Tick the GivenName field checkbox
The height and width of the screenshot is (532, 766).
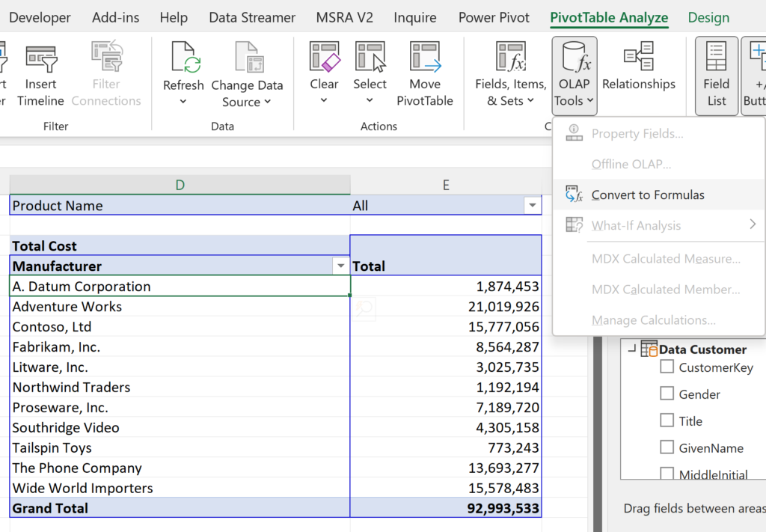pos(667,447)
